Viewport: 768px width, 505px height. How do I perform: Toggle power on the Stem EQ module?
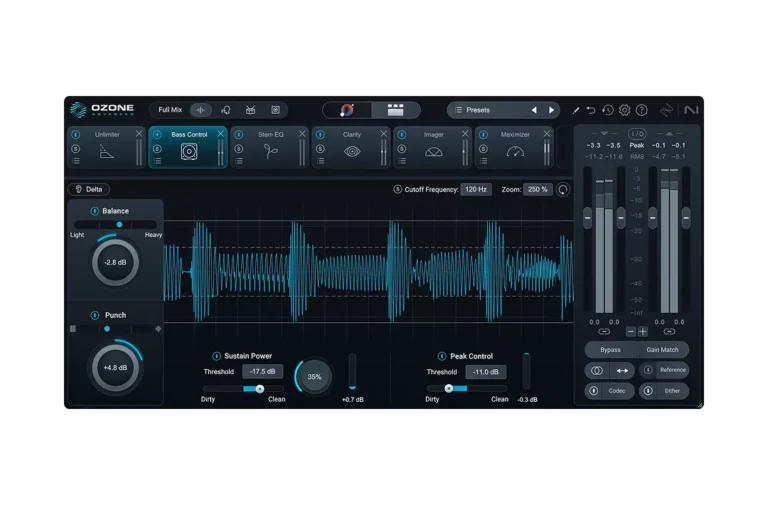[239, 134]
